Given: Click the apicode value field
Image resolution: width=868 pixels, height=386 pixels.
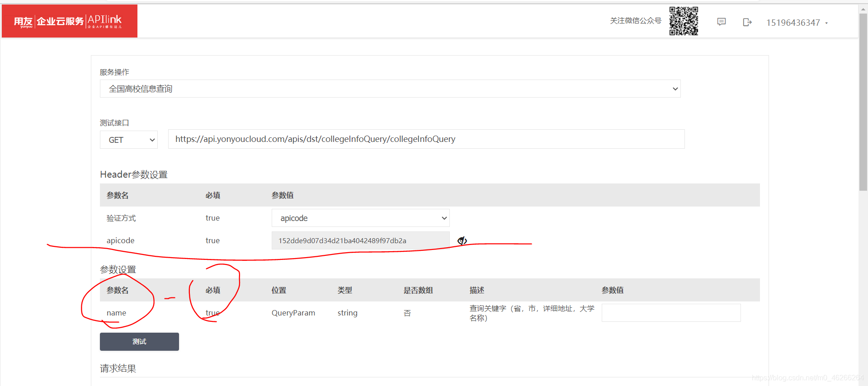Looking at the screenshot, I should tap(360, 240).
